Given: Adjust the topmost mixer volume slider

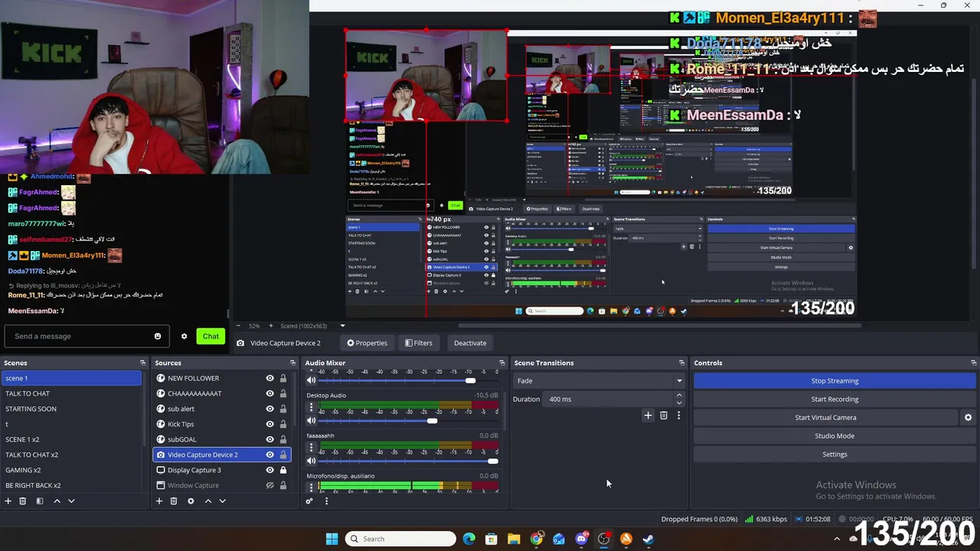Looking at the screenshot, I should click(470, 380).
